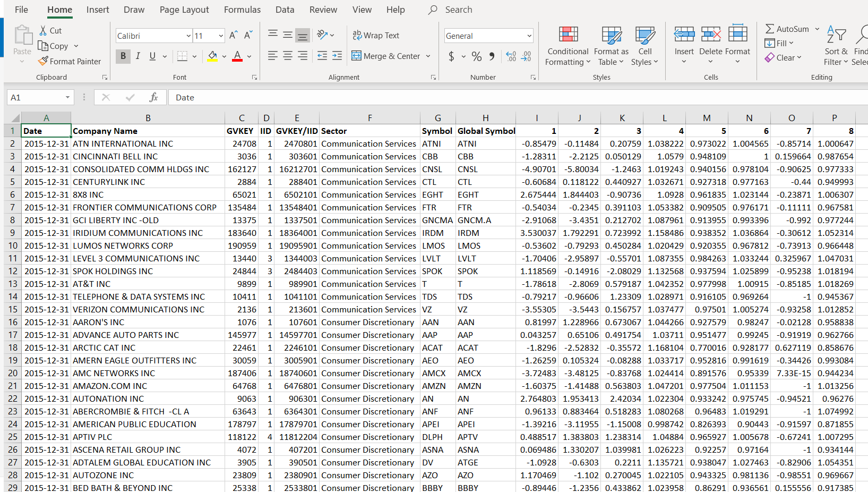Expand the Paste options arrow
This screenshot has height=492, width=868.
[22, 62]
